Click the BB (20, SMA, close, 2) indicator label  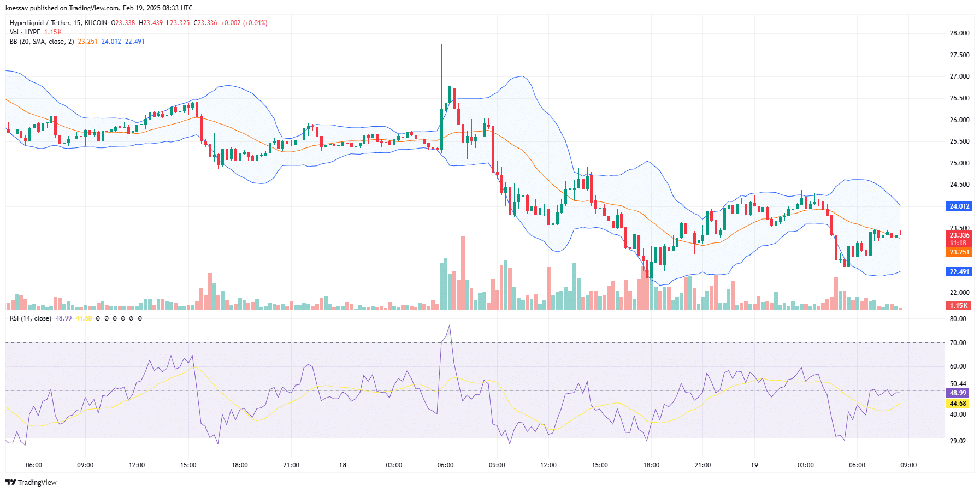pyautogui.click(x=42, y=42)
